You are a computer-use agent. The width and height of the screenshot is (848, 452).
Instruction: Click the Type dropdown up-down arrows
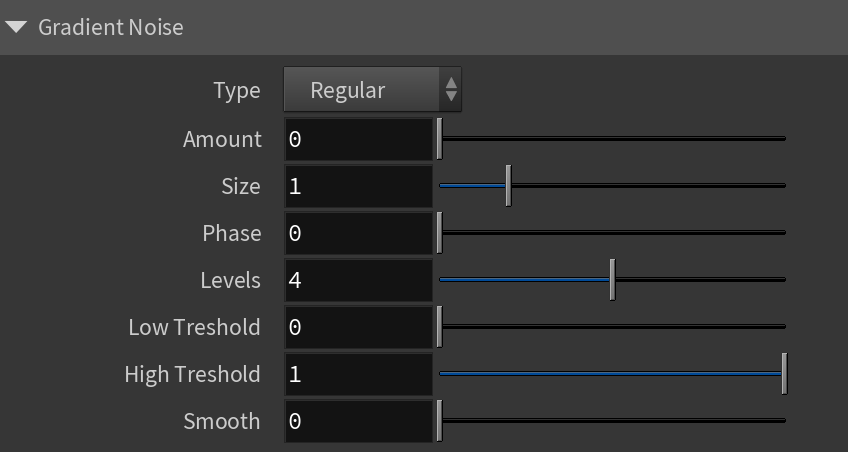click(x=451, y=90)
